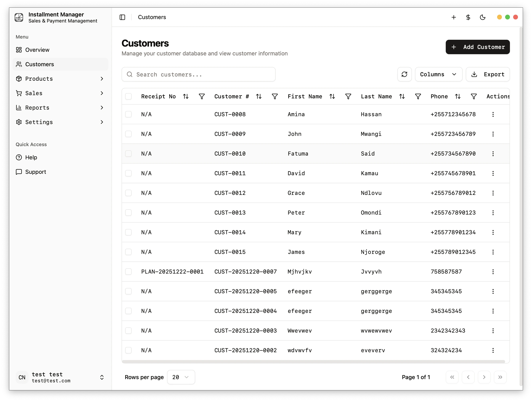Filter the Phone column

tap(473, 97)
